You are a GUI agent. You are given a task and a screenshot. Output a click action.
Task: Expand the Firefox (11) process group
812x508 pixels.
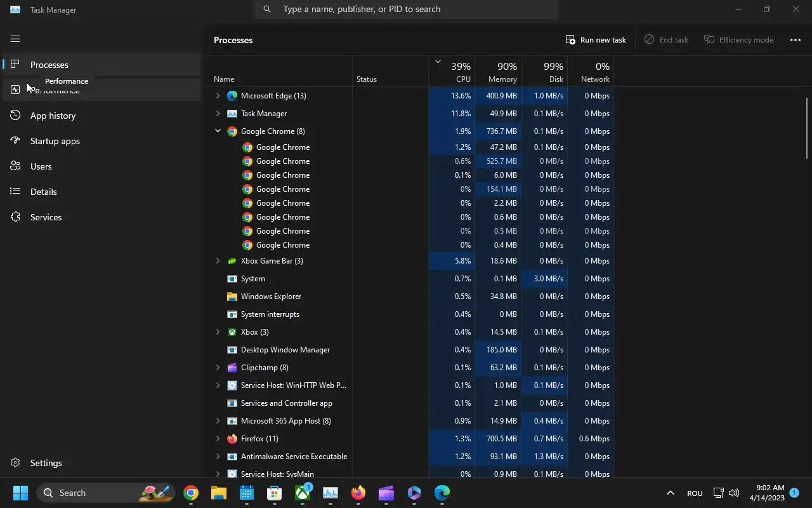(218, 439)
